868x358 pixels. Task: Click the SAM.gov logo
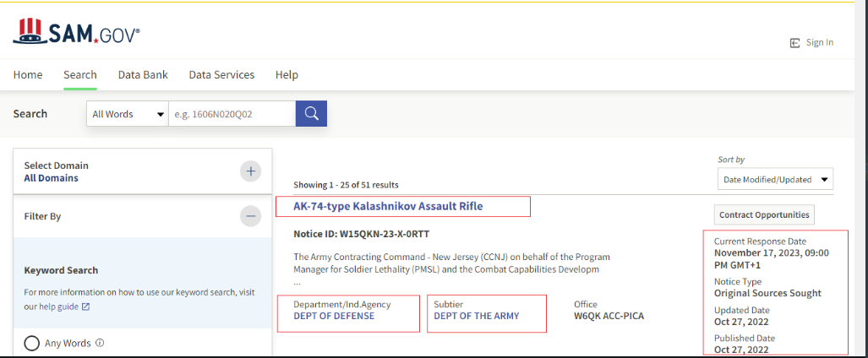click(76, 32)
